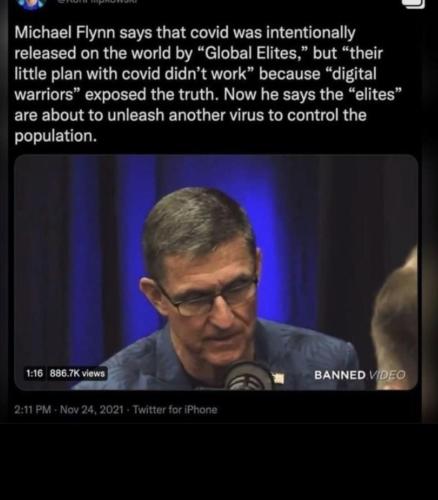The image size is (438, 500).
Task: Click the black area below the tweet
Action: (219, 462)
